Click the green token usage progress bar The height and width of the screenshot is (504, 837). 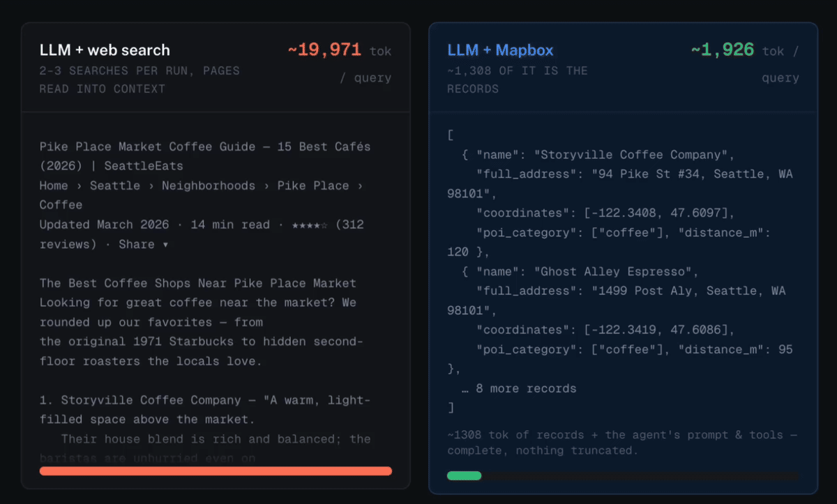click(x=465, y=476)
